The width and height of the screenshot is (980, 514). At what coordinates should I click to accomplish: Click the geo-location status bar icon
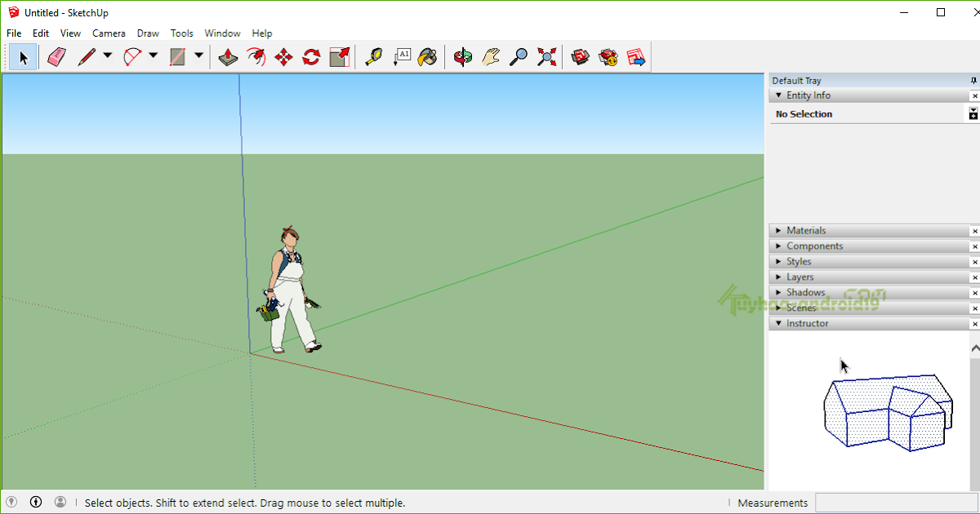(11, 502)
